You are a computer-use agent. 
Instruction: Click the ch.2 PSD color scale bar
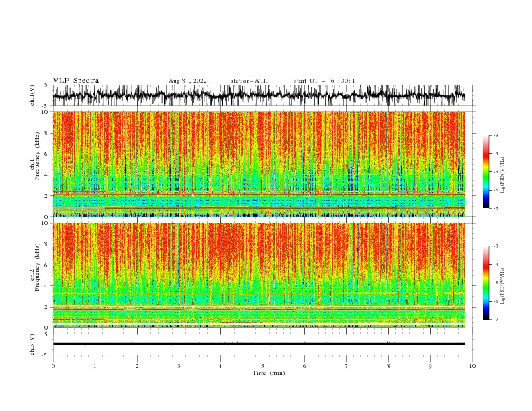[486, 283]
